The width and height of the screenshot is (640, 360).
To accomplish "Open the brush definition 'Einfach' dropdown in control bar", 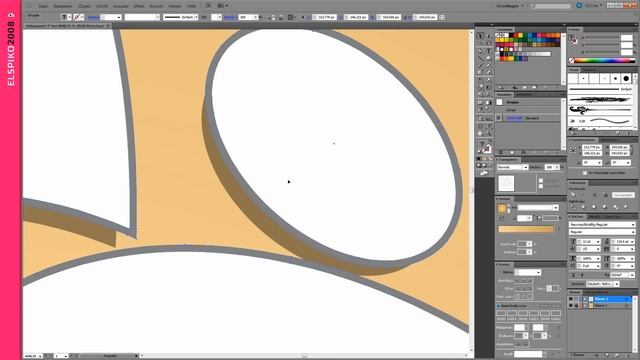I will coord(181,17).
